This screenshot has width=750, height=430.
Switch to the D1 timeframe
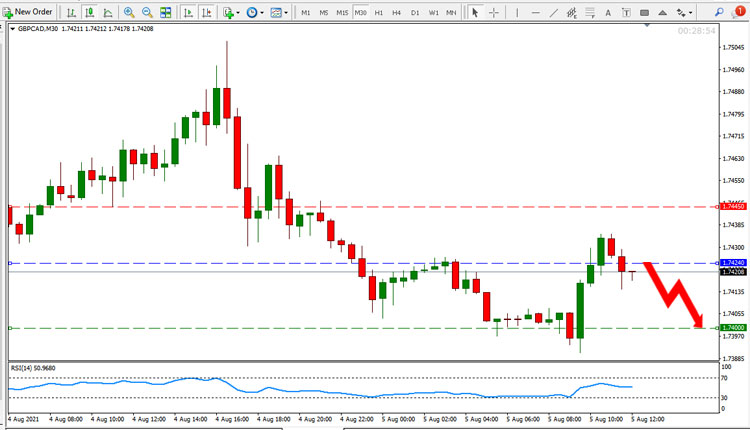415,13
